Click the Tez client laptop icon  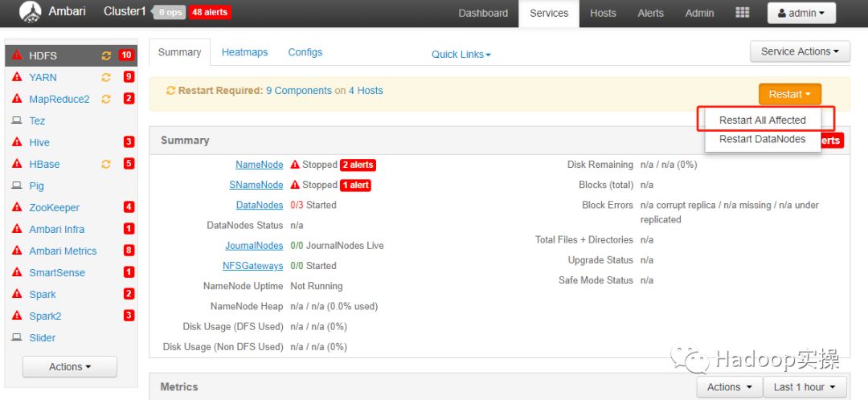click(x=17, y=120)
